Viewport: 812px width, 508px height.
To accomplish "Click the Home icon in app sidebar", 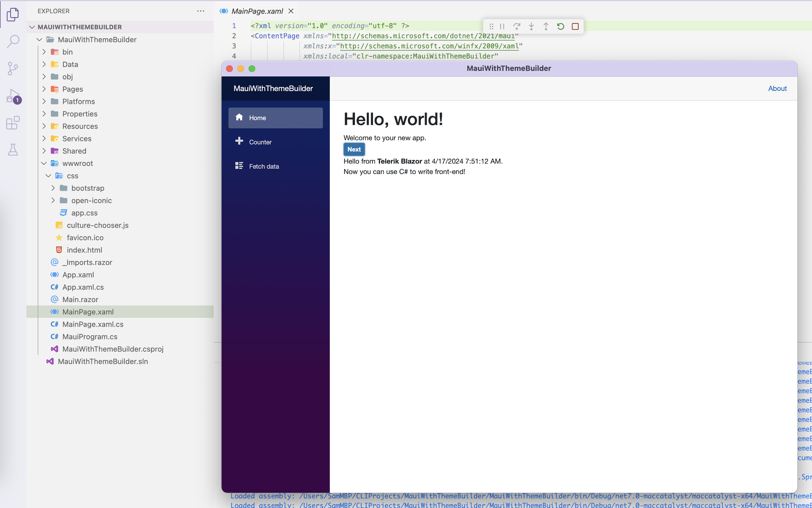I will click(239, 117).
